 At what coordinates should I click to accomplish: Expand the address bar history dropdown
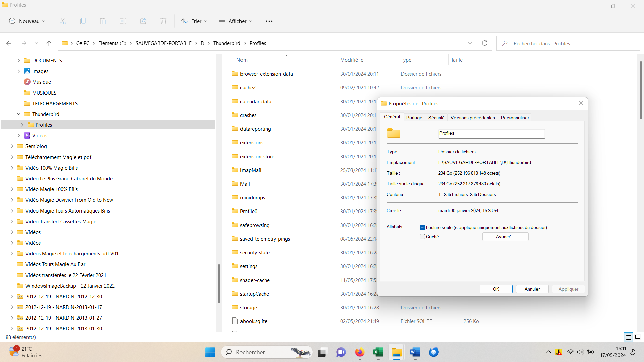(x=470, y=43)
